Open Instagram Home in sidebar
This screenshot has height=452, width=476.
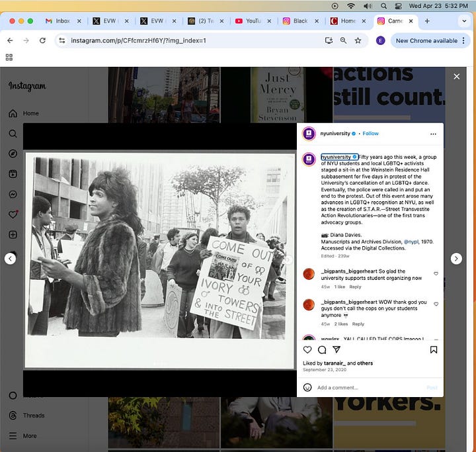tap(24, 113)
